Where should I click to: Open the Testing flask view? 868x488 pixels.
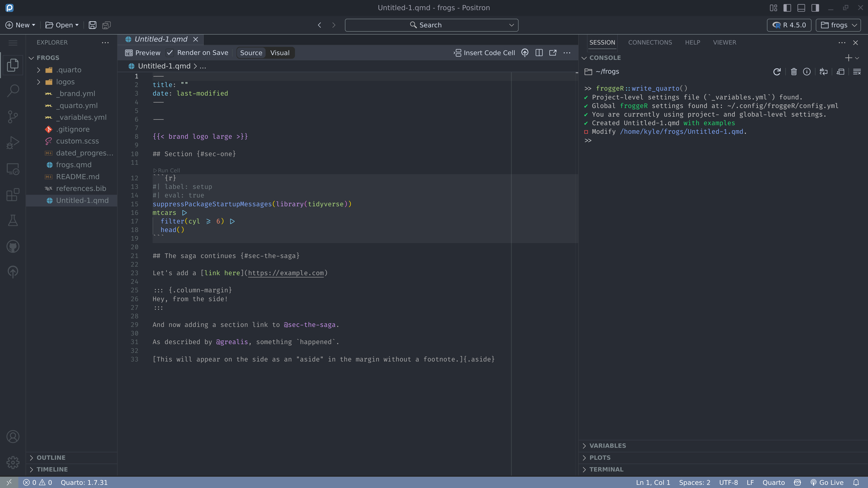coord(13,221)
